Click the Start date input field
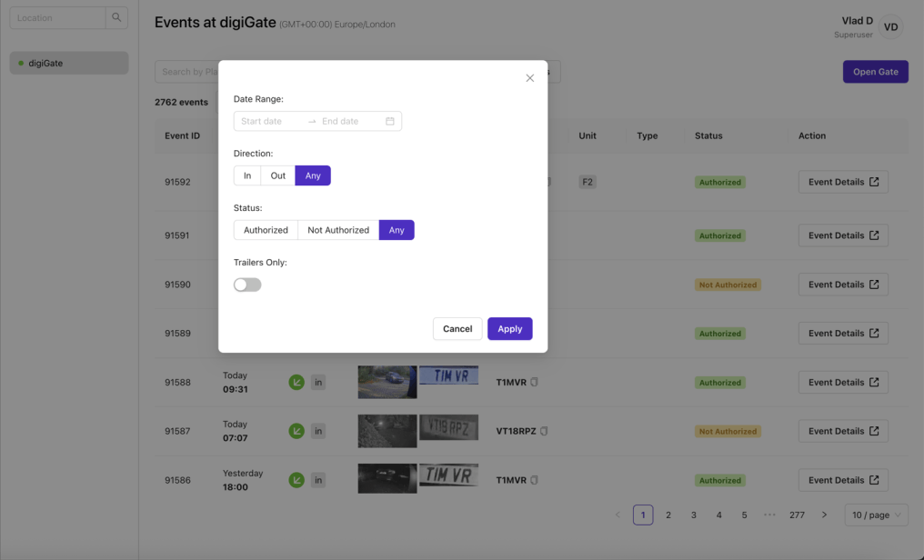924x560 pixels. [x=270, y=121]
